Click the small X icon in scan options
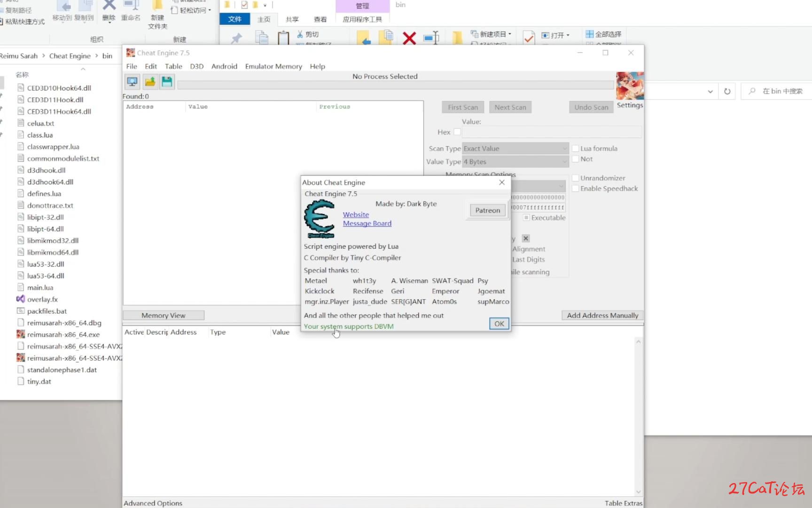812x508 pixels. tap(526, 238)
